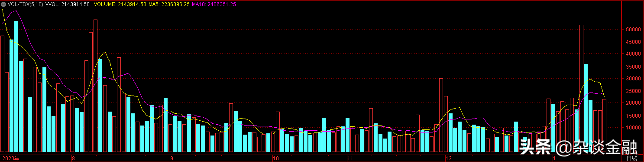Select the 10000 volume scale label
644x162 pixels.
click(633, 128)
